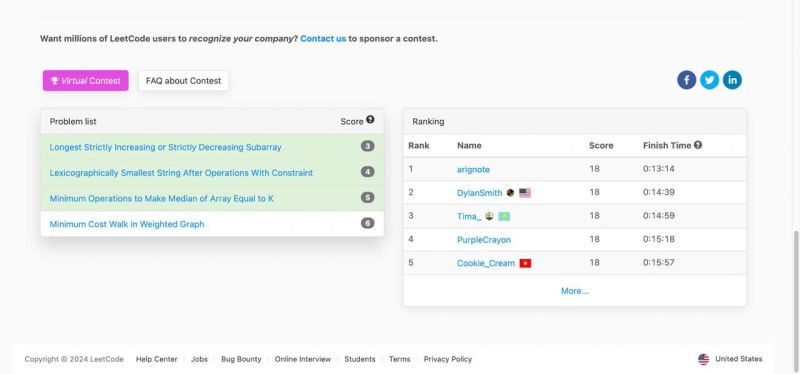800x374 pixels.
Task: Open Longest Strictly Increasing or Decreasing Subarray problem
Action: point(165,147)
